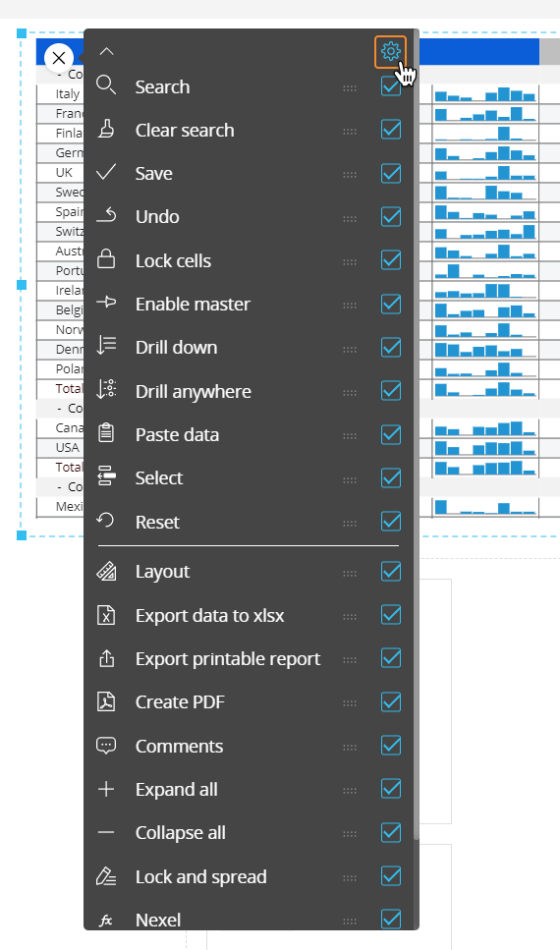Click the Collapse all minus icon

pyautogui.click(x=106, y=832)
